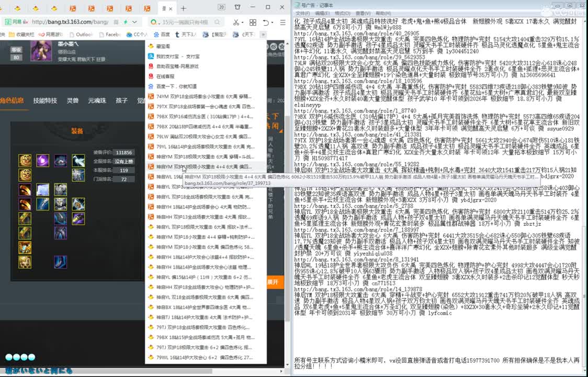Switch to the 技能特技 tab
The image size is (588, 377).
tap(45, 101)
